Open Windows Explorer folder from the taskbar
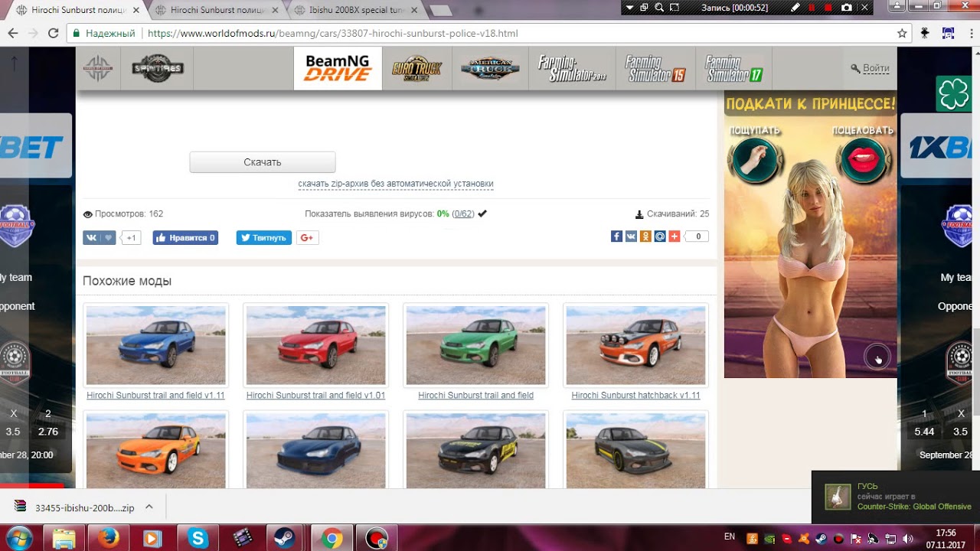Viewport: 980px width, 551px height. pos(64,538)
